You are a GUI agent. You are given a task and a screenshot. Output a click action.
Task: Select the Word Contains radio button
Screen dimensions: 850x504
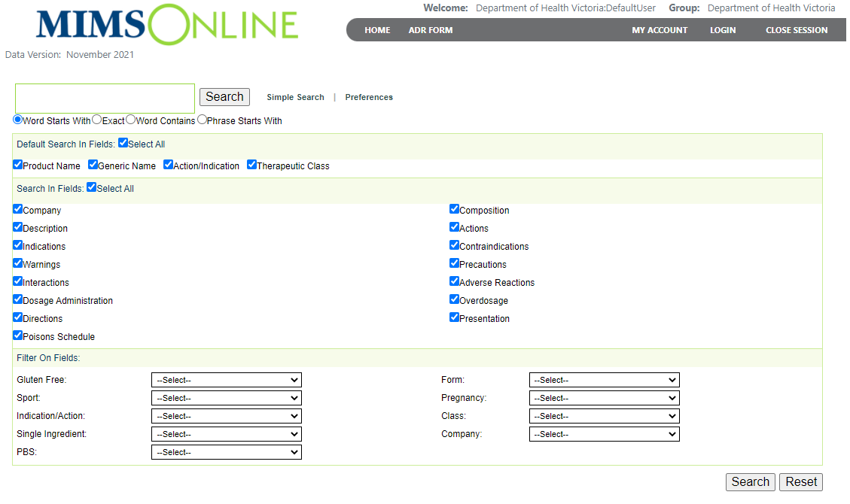tap(129, 119)
